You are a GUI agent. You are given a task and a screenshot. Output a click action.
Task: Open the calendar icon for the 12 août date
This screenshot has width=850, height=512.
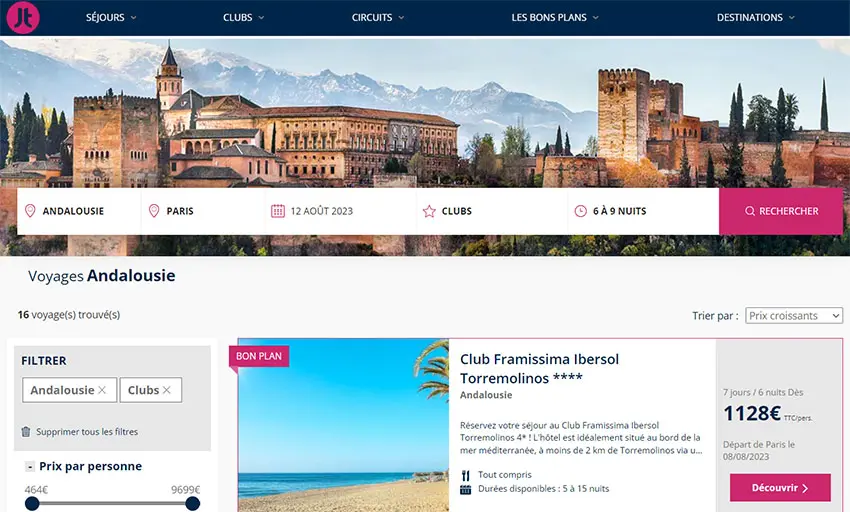click(278, 211)
